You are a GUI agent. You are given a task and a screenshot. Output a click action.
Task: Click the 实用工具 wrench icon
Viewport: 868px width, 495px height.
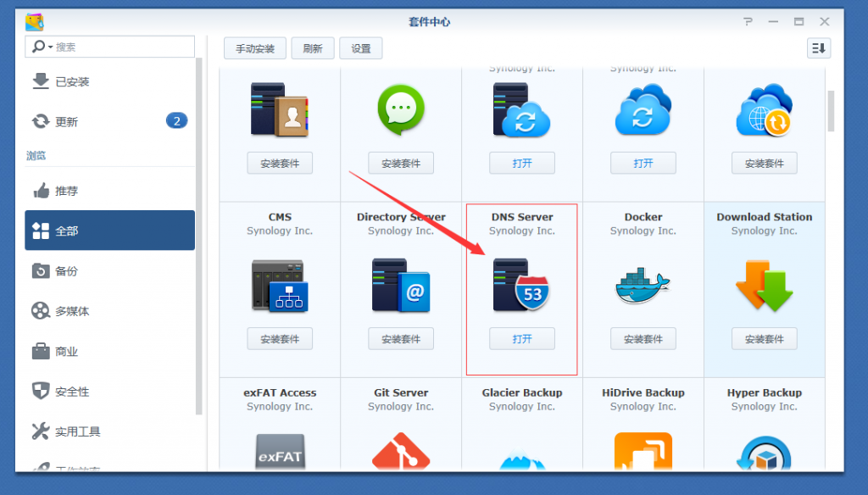click(41, 431)
